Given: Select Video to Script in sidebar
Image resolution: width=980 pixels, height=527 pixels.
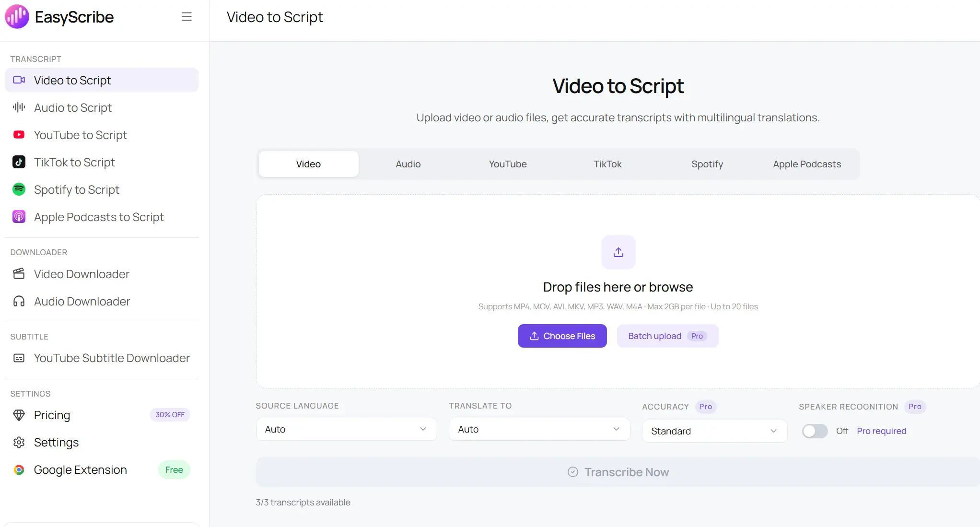Looking at the screenshot, I should pyautogui.click(x=102, y=80).
